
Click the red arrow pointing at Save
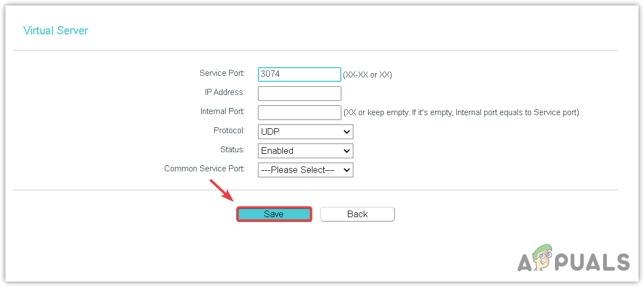(222, 193)
